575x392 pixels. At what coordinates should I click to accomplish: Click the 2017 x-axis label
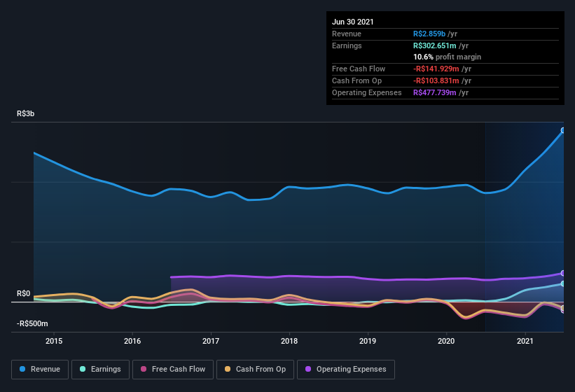[211, 341]
